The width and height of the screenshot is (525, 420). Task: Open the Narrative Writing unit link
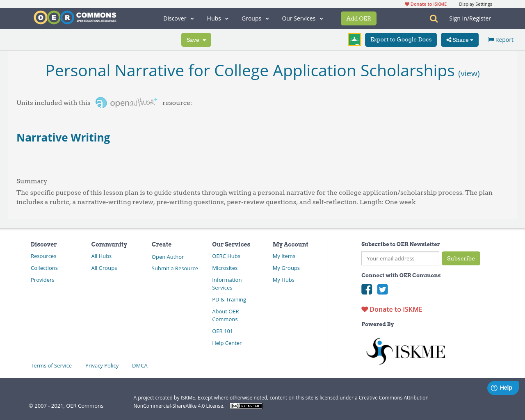[x=63, y=137]
